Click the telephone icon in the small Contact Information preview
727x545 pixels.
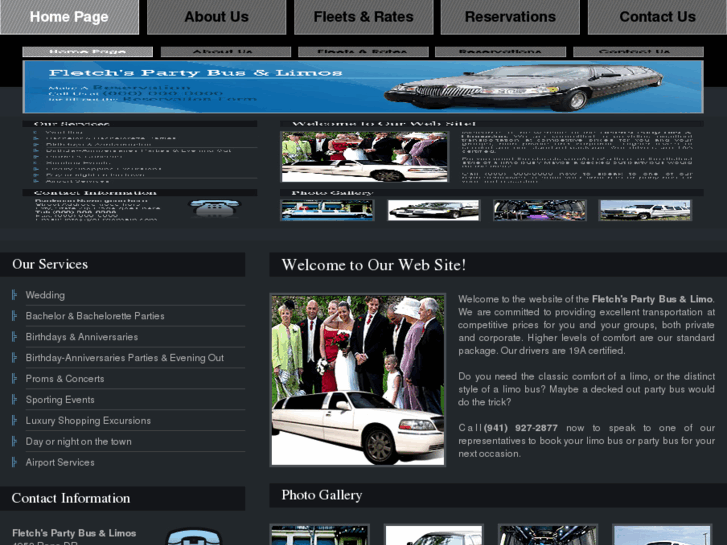point(215,208)
